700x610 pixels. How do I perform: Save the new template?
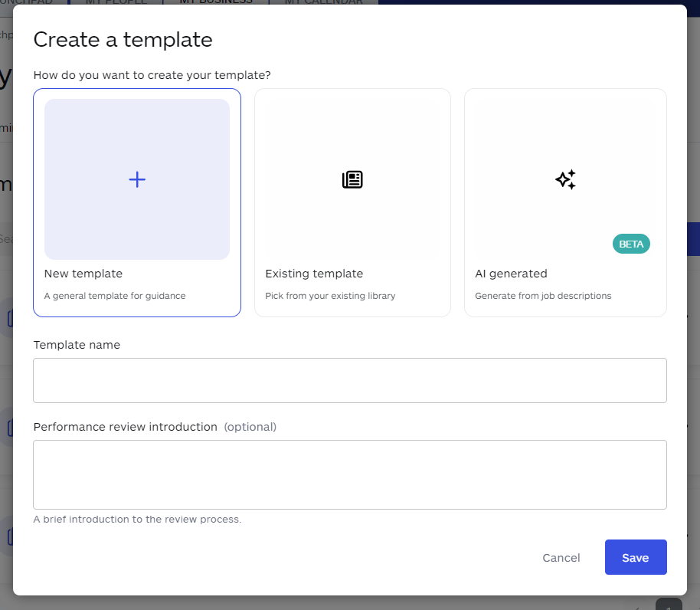(x=636, y=557)
